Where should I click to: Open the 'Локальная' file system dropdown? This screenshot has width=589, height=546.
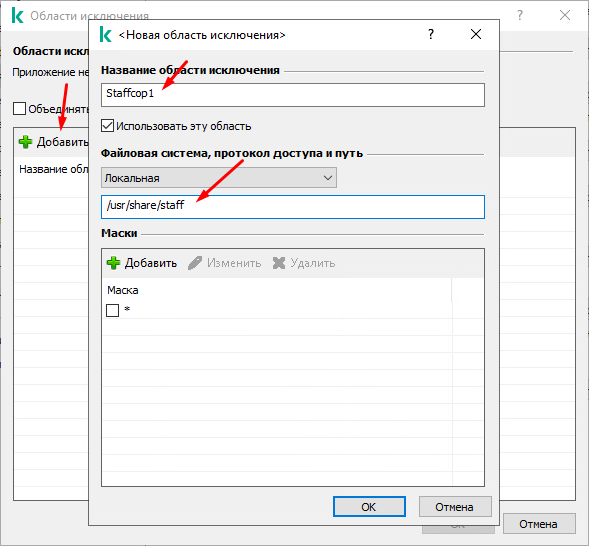point(219,178)
